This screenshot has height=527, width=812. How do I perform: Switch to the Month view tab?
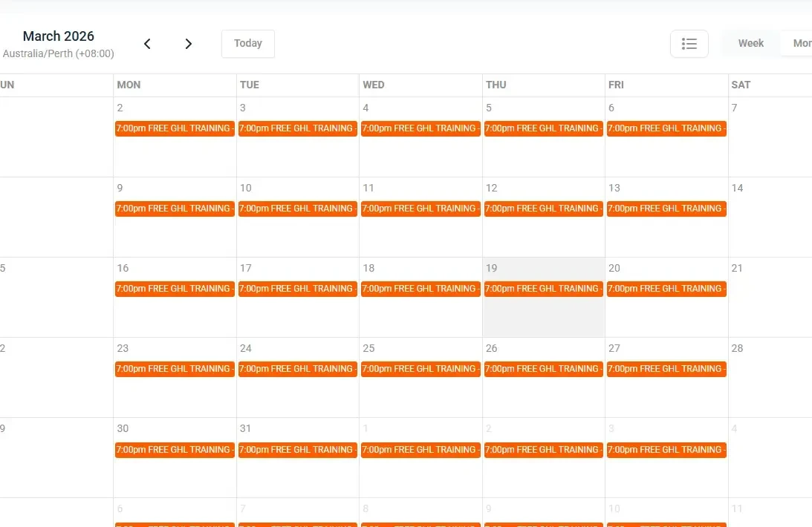click(x=797, y=44)
